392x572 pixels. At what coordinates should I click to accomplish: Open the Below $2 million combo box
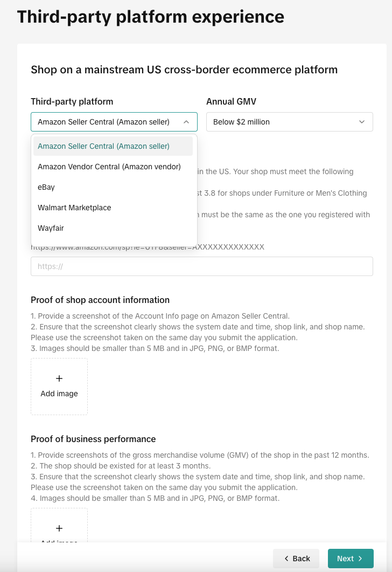[x=289, y=122]
